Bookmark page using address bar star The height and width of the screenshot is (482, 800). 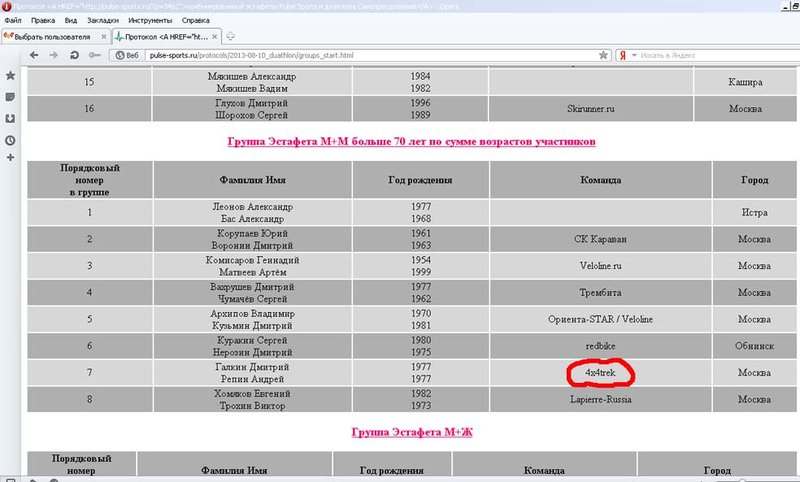(x=601, y=54)
